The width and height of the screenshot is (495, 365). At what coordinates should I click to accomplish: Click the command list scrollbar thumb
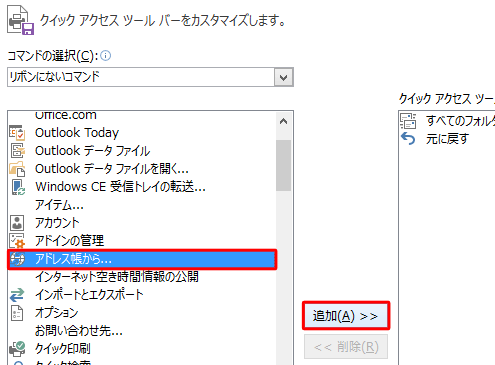(x=284, y=165)
